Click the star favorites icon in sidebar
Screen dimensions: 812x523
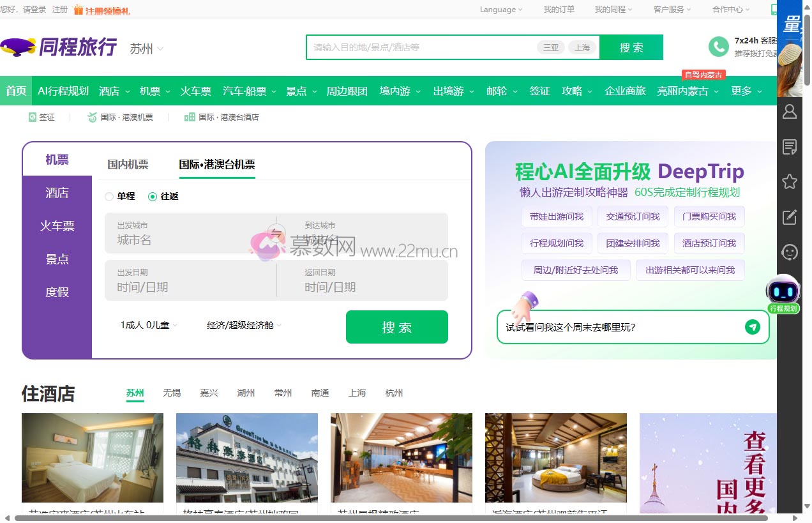pyautogui.click(x=790, y=182)
